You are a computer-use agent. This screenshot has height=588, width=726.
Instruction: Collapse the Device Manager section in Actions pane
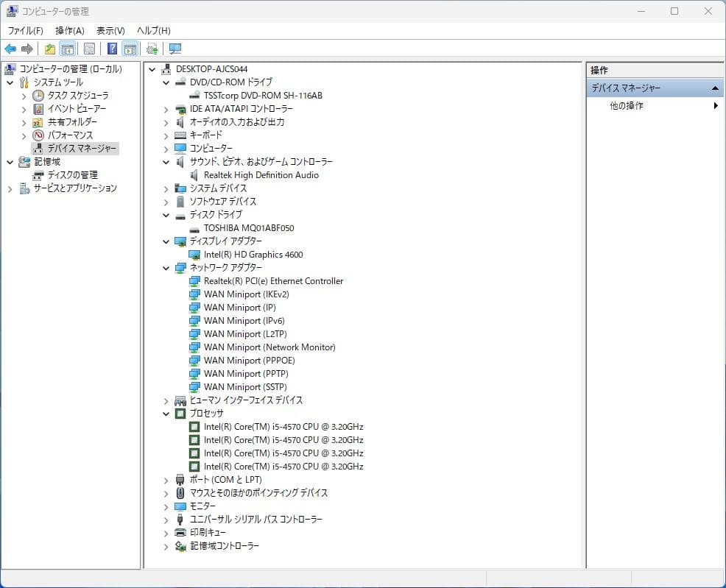714,88
